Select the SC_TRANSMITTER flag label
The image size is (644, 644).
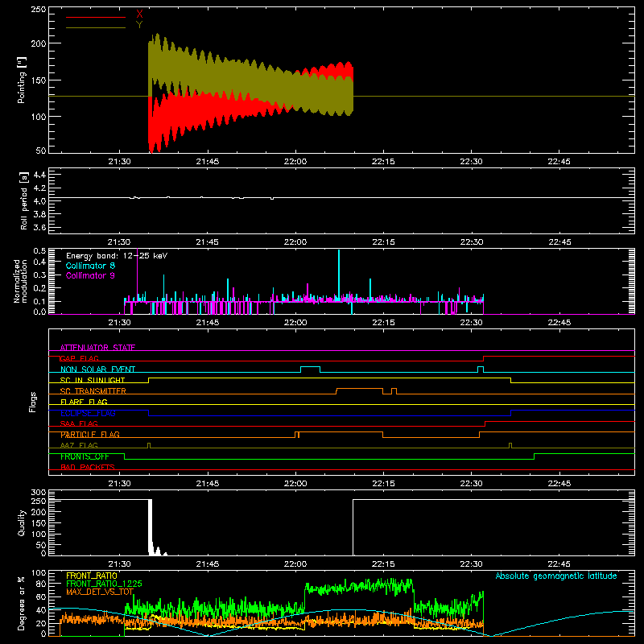93,391
